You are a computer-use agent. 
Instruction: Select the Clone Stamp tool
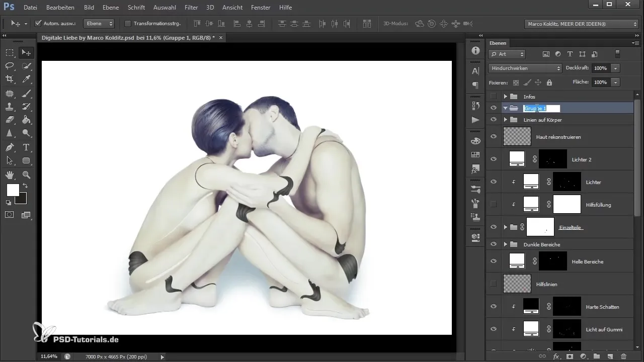[x=10, y=107]
